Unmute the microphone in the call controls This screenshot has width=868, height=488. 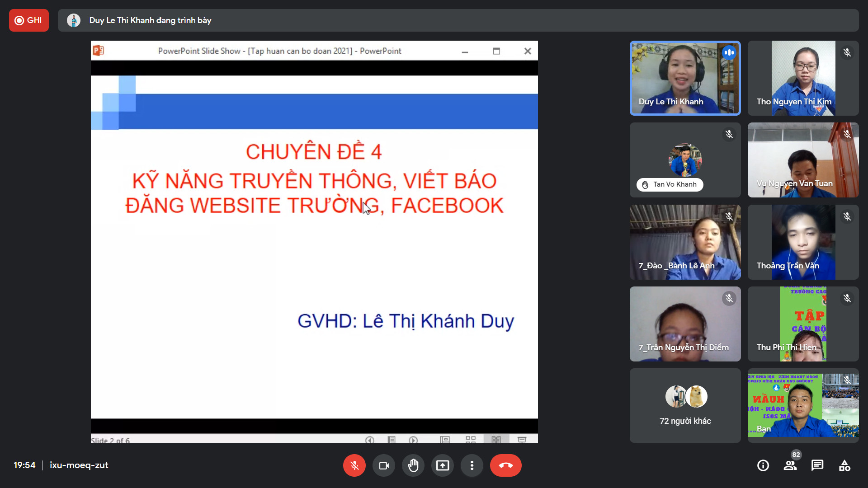point(354,465)
